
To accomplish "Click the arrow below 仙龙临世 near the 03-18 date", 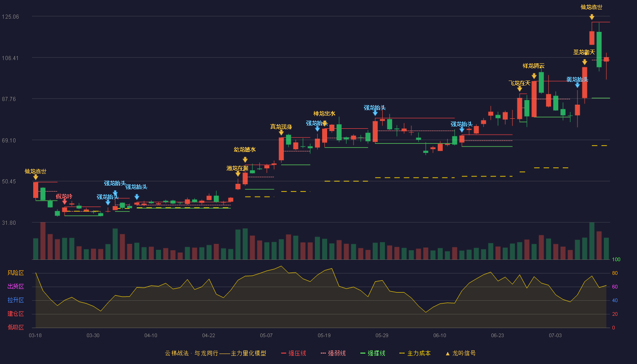I will (35, 177).
